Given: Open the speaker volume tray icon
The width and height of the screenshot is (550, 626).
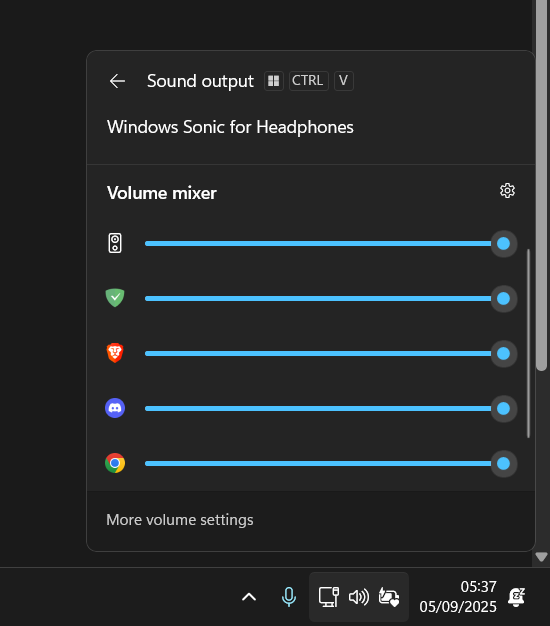Looking at the screenshot, I should pos(358,597).
